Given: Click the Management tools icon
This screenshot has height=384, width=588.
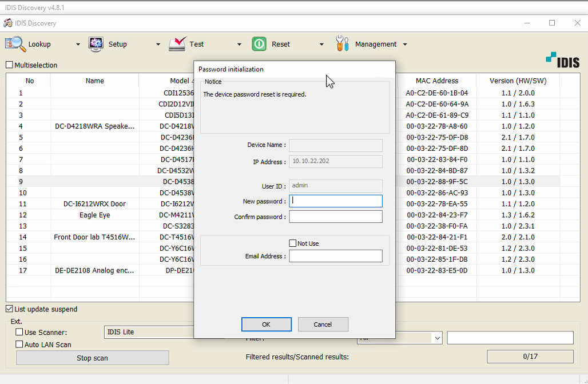Looking at the screenshot, I should pos(342,44).
